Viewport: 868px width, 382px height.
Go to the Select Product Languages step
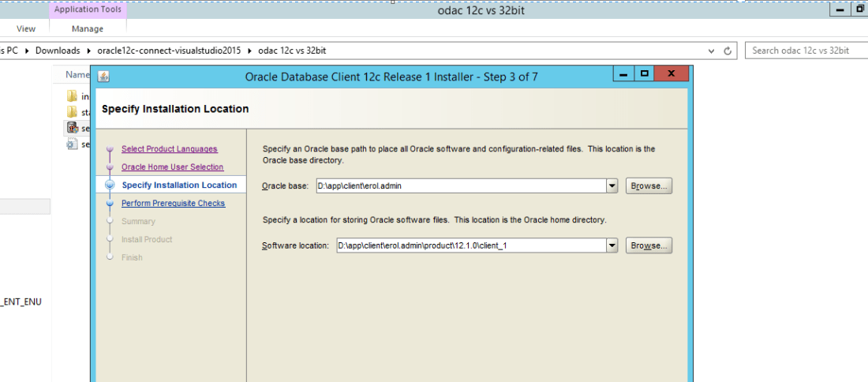click(169, 149)
